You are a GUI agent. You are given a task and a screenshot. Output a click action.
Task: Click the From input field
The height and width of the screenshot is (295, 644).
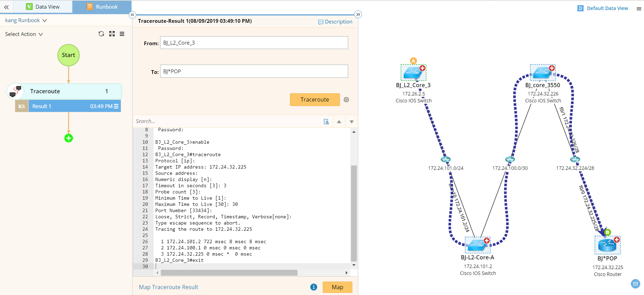[x=254, y=43]
